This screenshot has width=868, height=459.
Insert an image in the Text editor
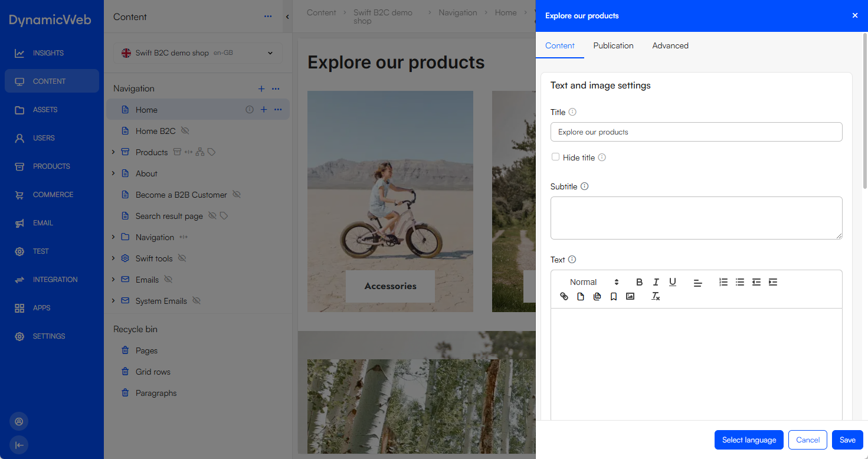[x=630, y=296]
